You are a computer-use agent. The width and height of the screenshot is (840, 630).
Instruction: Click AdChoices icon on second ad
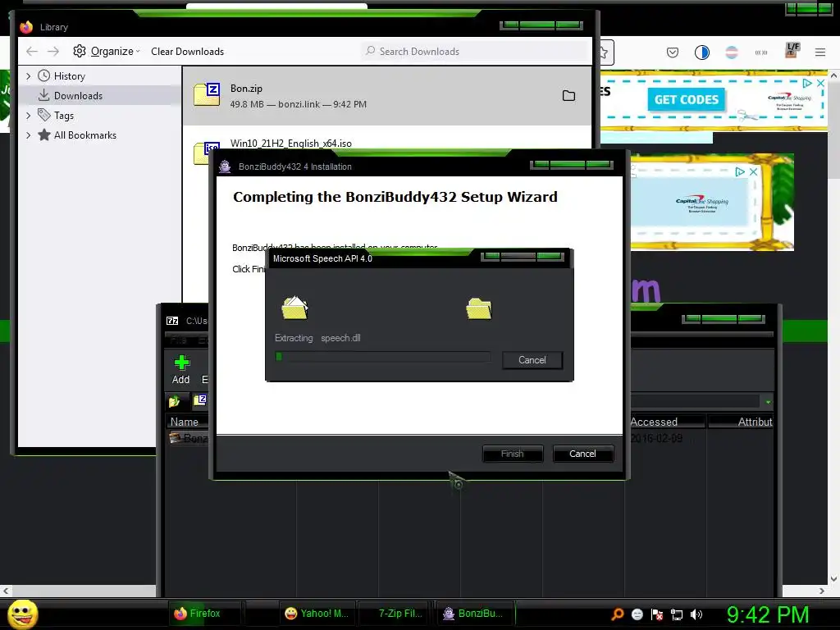click(740, 171)
